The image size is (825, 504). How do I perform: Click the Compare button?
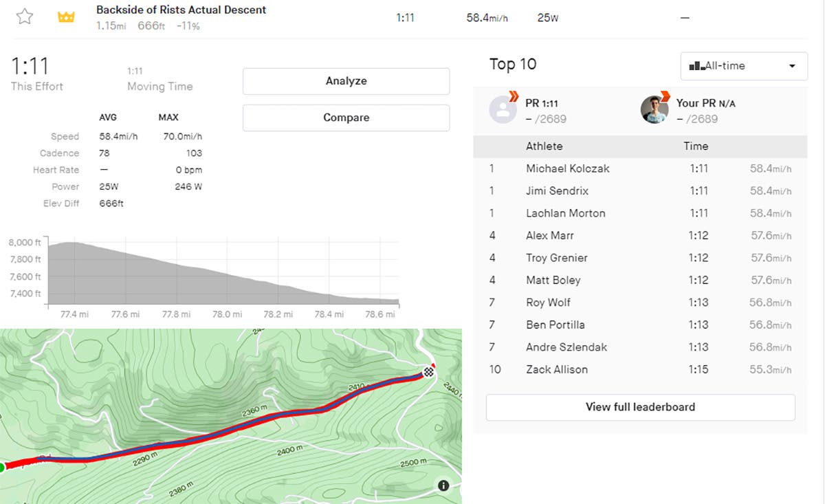click(346, 118)
